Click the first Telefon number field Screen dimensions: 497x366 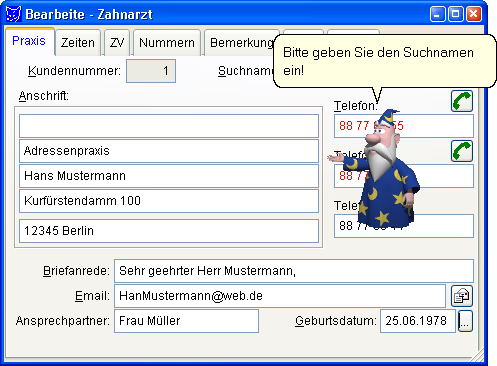click(404, 126)
